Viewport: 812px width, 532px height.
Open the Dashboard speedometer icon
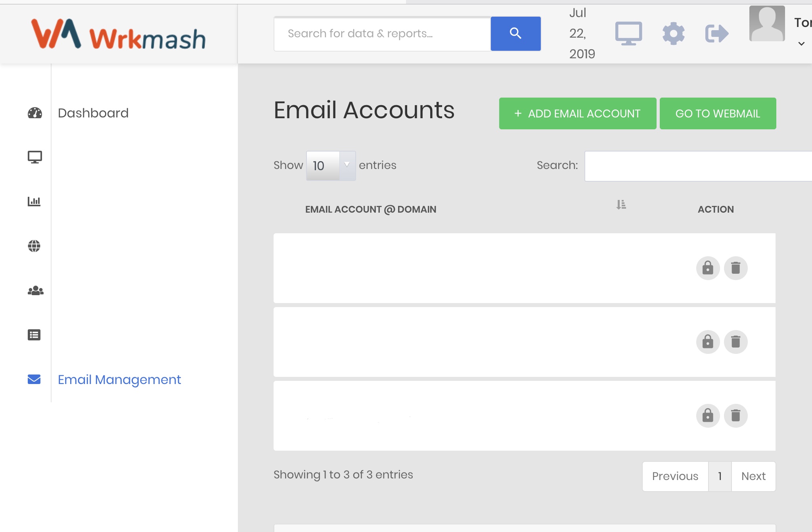[35, 113]
